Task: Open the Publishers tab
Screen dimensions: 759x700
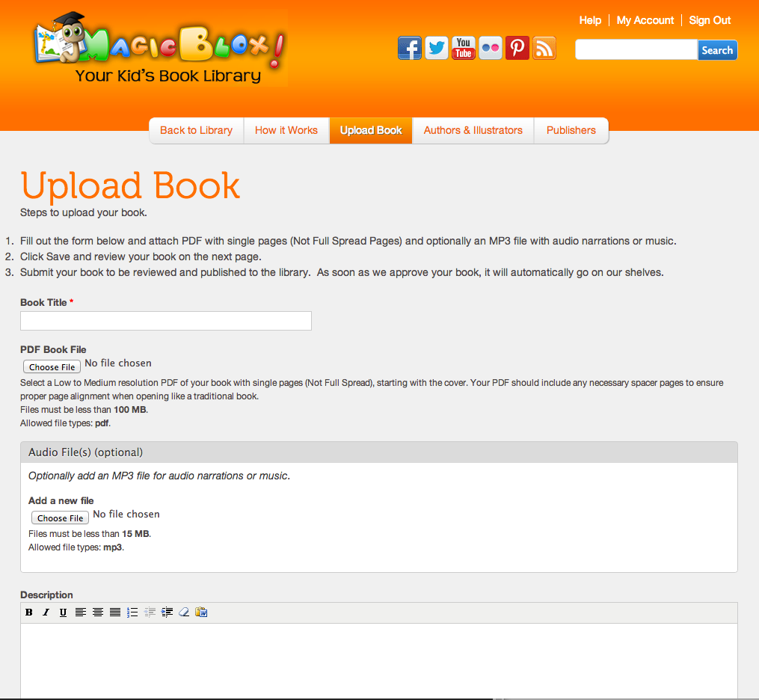Action: (571, 130)
